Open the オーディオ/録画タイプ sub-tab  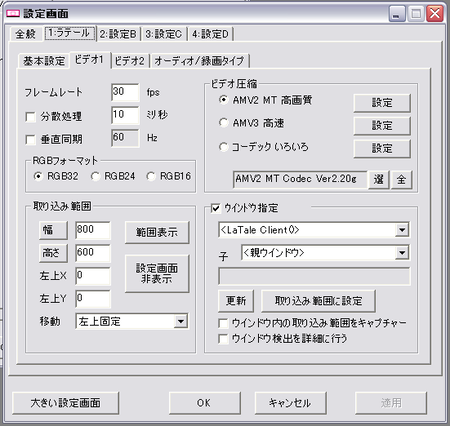click(x=199, y=61)
